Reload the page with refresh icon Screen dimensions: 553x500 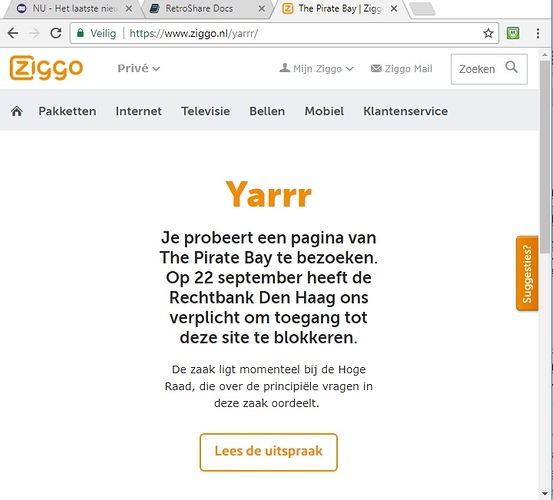56,33
